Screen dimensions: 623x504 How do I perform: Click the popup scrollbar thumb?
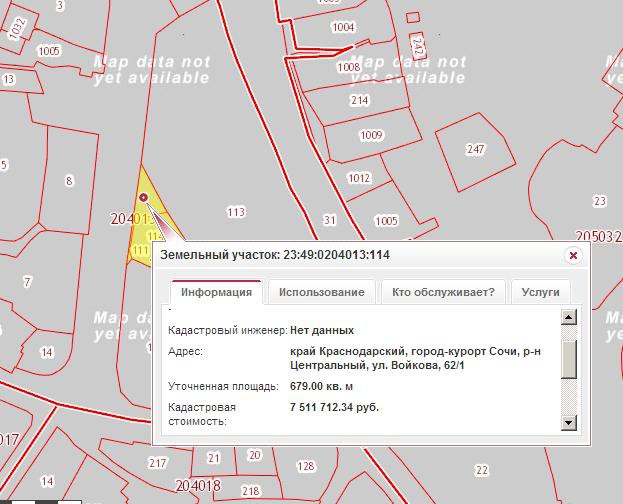(569, 360)
